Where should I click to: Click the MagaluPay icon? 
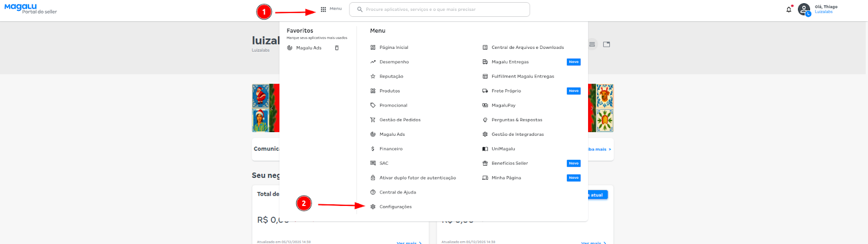(485, 105)
